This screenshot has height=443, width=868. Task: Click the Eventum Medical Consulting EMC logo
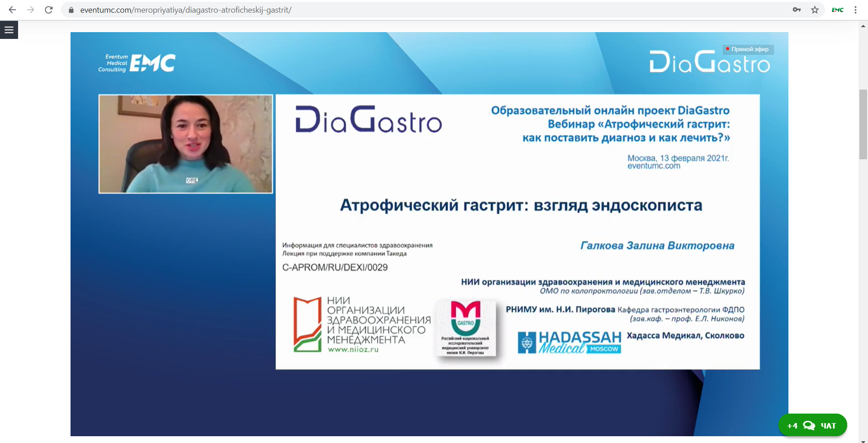[137, 63]
